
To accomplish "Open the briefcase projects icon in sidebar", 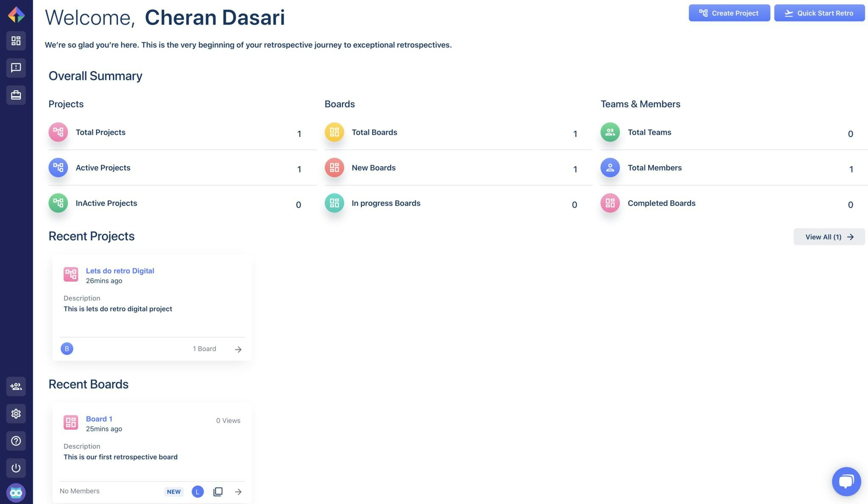I will 16,95.
